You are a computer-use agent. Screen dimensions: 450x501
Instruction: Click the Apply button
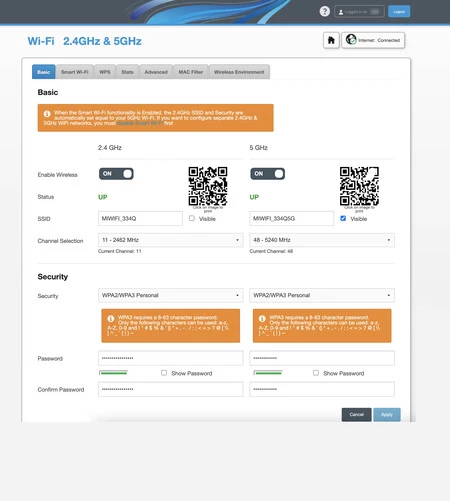point(387,415)
